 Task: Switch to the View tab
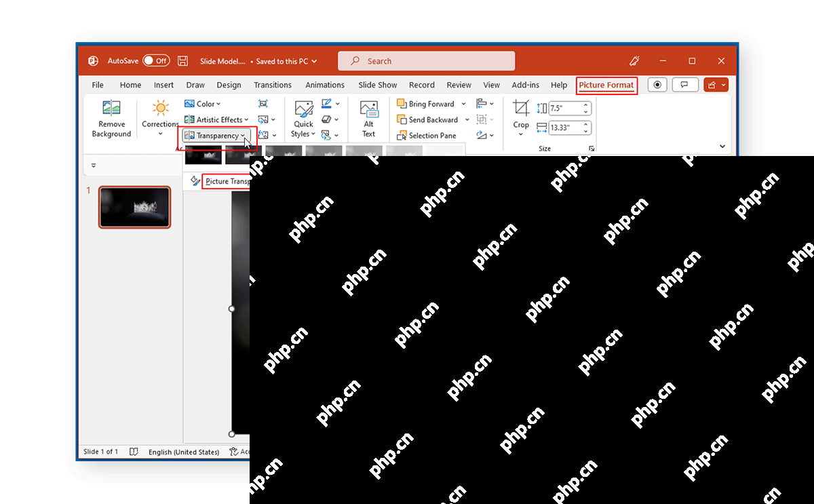click(492, 85)
